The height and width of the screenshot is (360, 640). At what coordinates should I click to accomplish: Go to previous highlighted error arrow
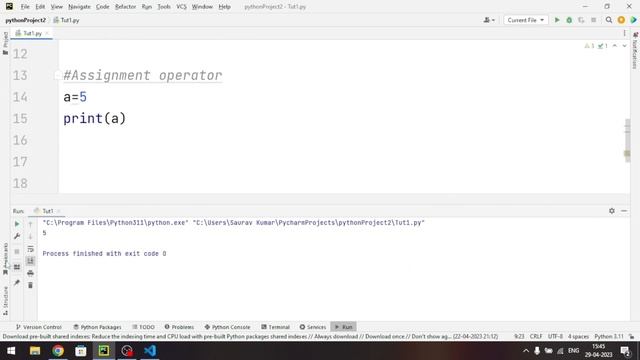tap(615, 46)
